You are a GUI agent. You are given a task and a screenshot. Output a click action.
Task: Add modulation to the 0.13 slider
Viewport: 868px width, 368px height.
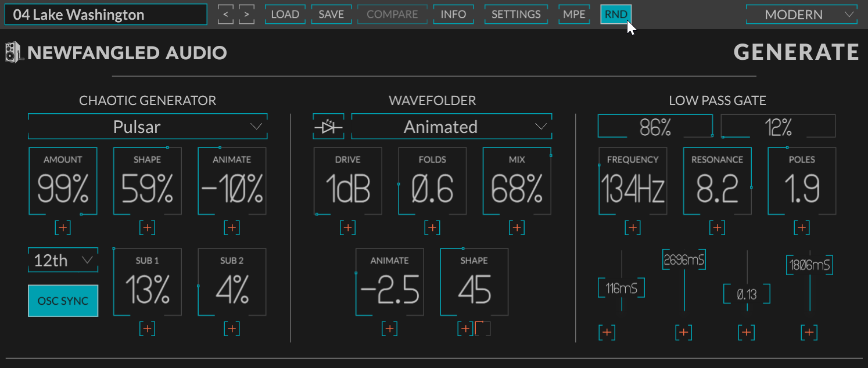pyautogui.click(x=746, y=333)
